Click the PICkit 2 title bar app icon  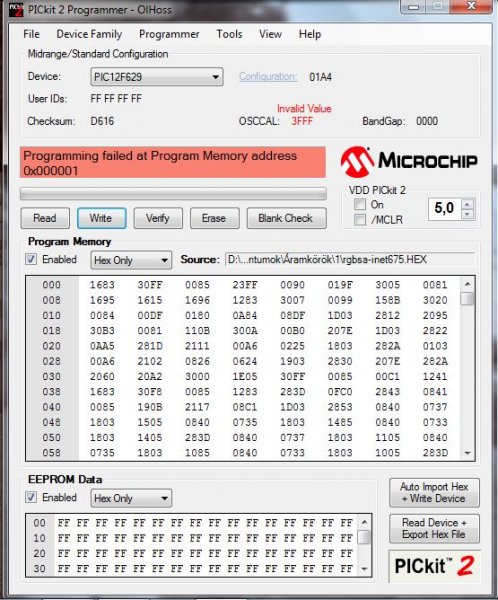16,10
